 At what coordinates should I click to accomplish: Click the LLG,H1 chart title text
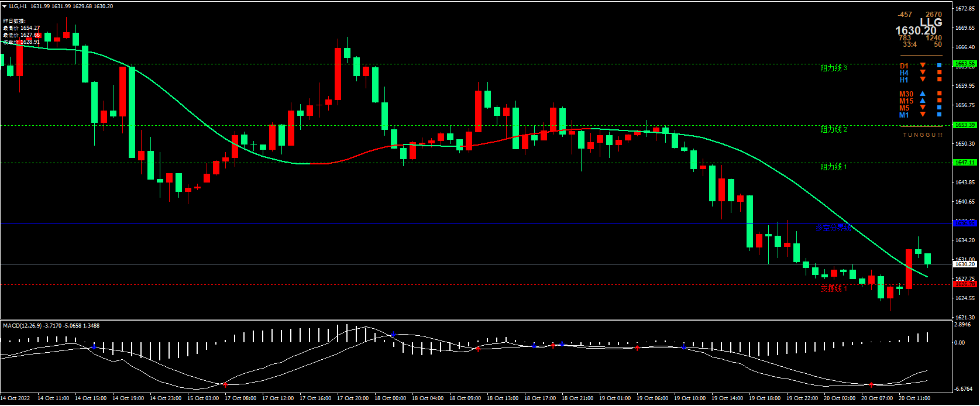pyautogui.click(x=18, y=6)
